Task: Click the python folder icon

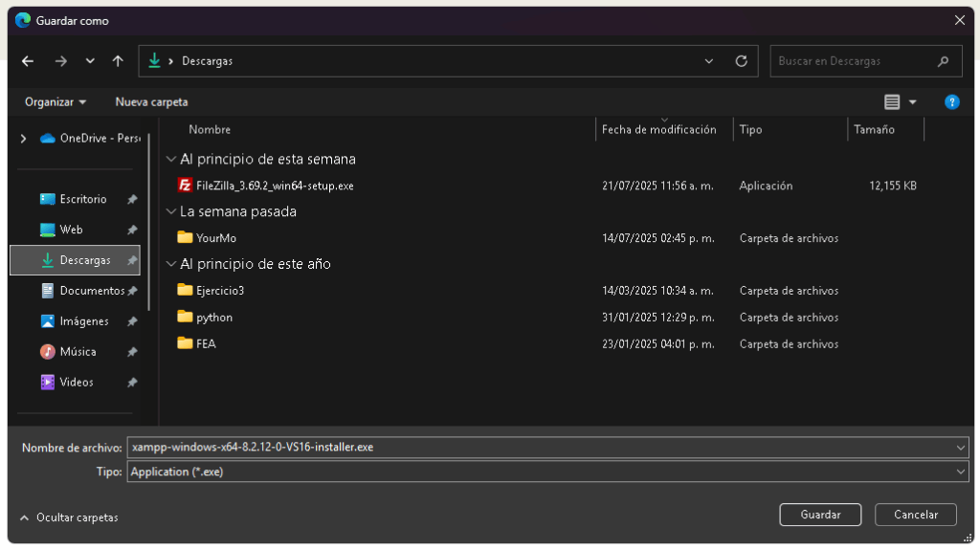Action: 185,317
